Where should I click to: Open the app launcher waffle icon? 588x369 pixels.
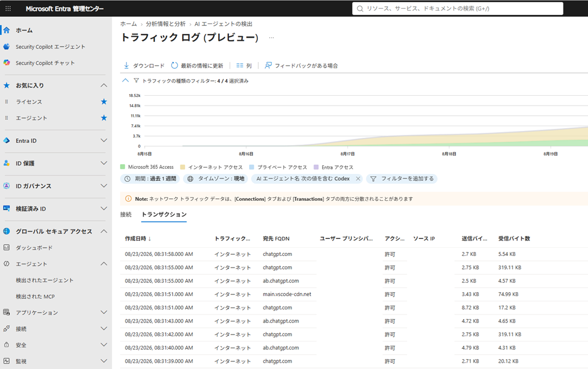tap(8, 8)
